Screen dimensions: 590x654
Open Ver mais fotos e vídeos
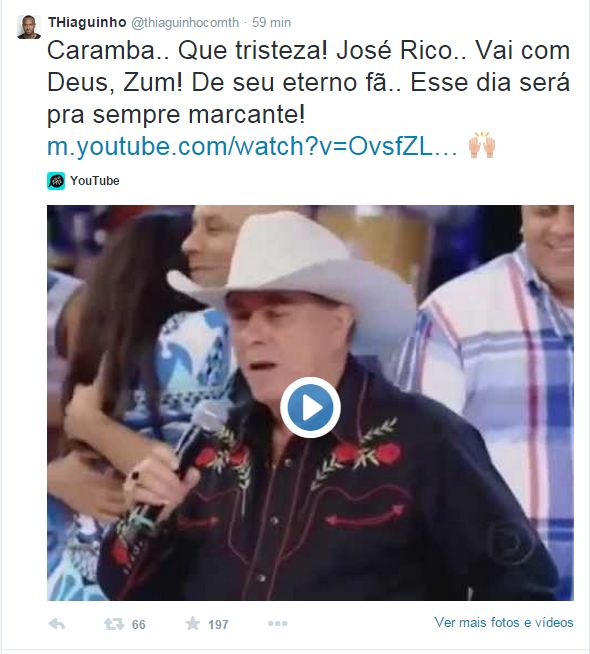coord(504,622)
